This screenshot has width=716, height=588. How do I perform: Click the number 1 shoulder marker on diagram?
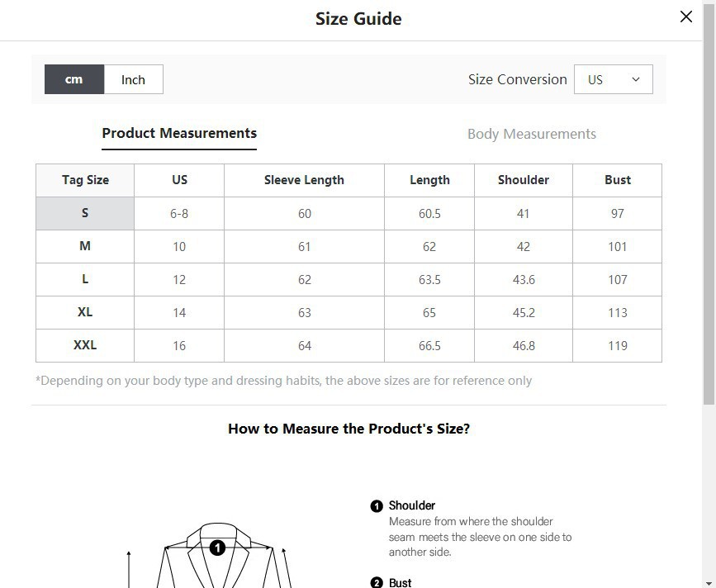[217, 548]
